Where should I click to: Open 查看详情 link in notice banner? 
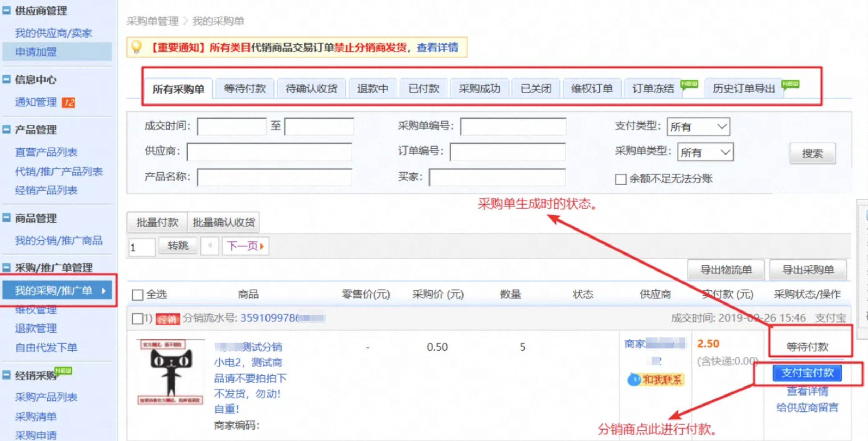[437, 47]
